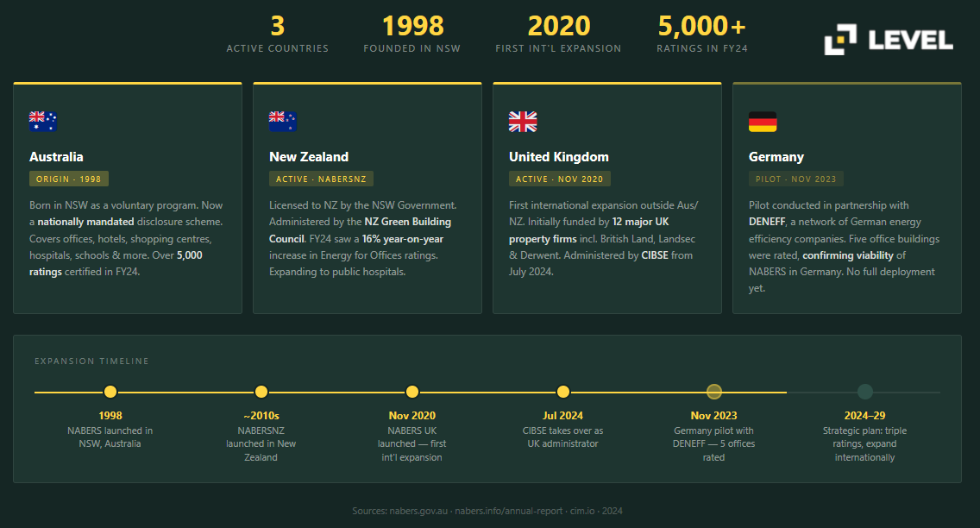Viewport: 980px width, 528px height.
Task: Select the Nov 2020 timeline marker
Action: 411,392
